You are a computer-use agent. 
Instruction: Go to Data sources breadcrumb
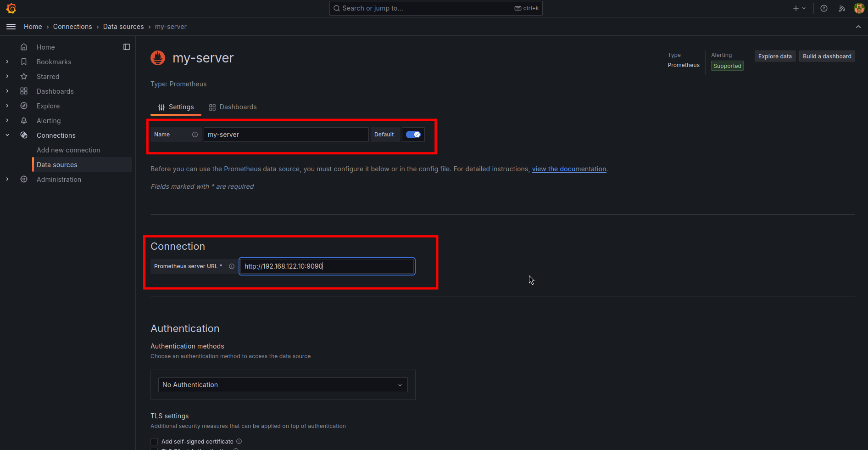[x=123, y=27]
